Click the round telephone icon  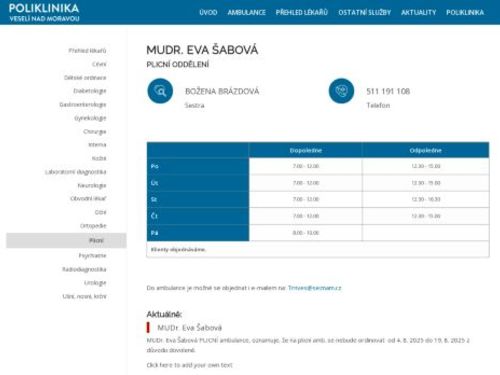pyautogui.click(x=341, y=91)
